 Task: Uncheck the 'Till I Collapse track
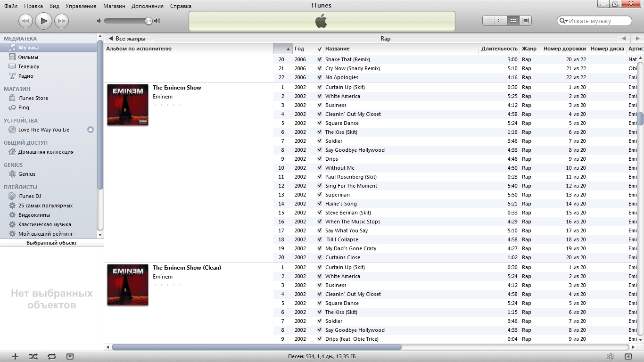pos(320,239)
